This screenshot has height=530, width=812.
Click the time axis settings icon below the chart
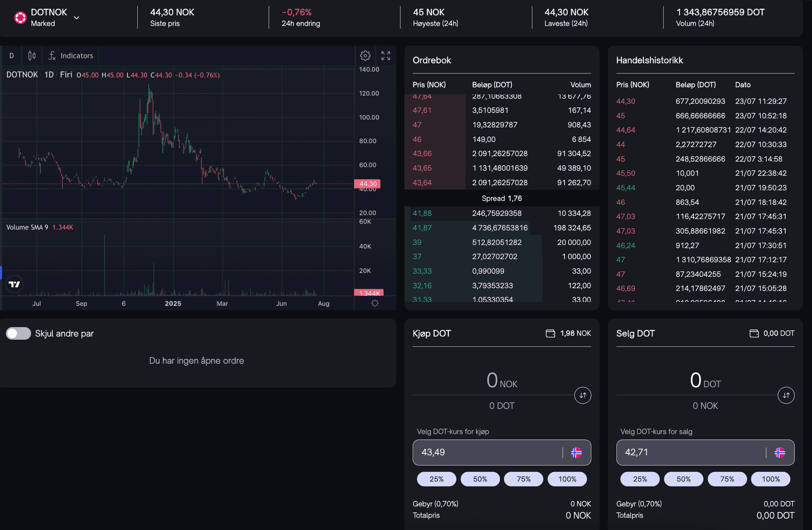click(x=375, y=303)
